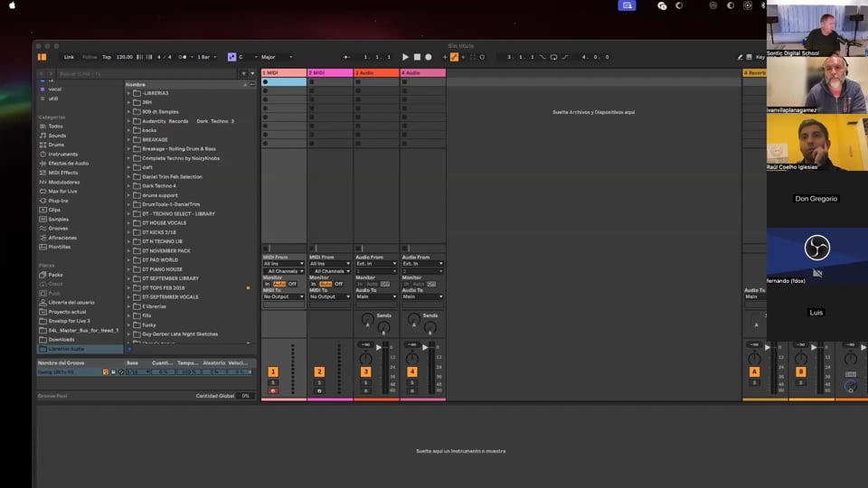Open track 3 Audio From Ext. In dropdown
This screenshot has height=488, width=868.
tap(375, 264)
